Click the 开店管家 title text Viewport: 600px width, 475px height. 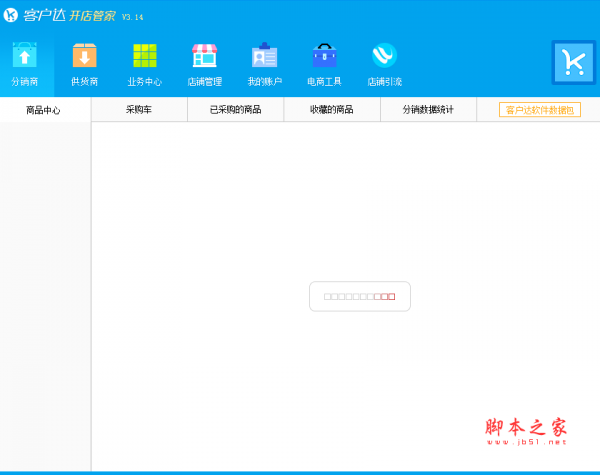(x=91, y=16)
